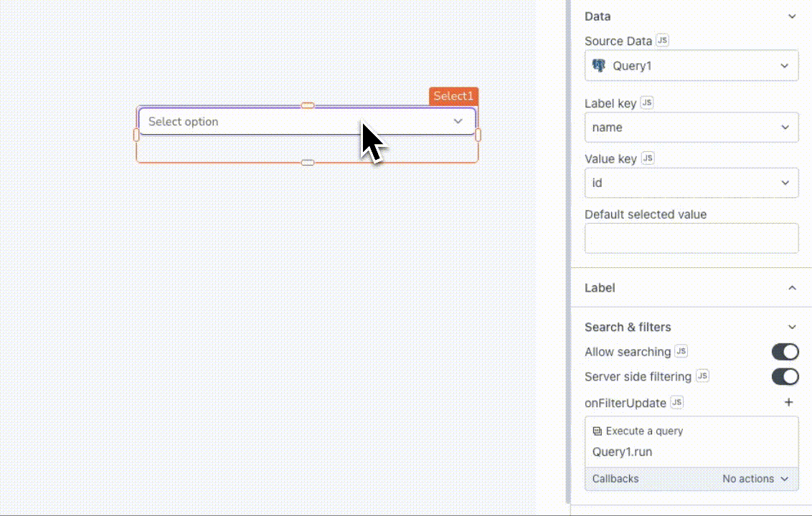The width and height of the screenshot is (812, 516).
Task: Disable the Allow searching toggle
Action: (x=785, y=351)
